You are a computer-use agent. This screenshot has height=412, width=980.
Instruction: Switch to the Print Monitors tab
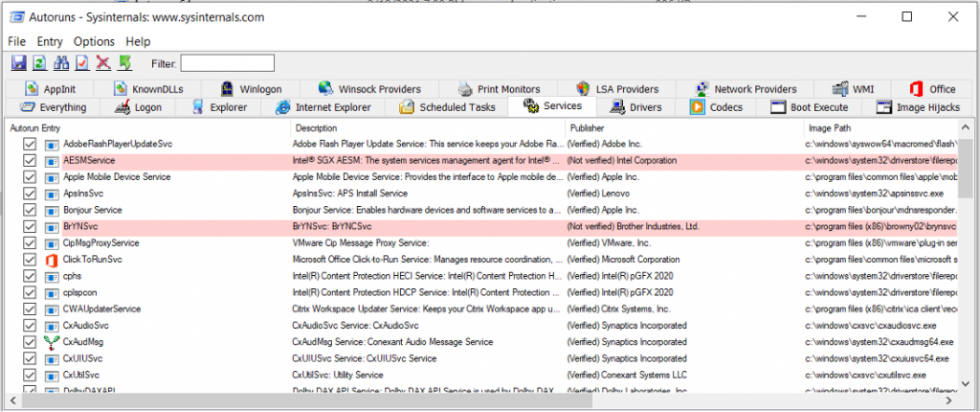coord(499,89)
